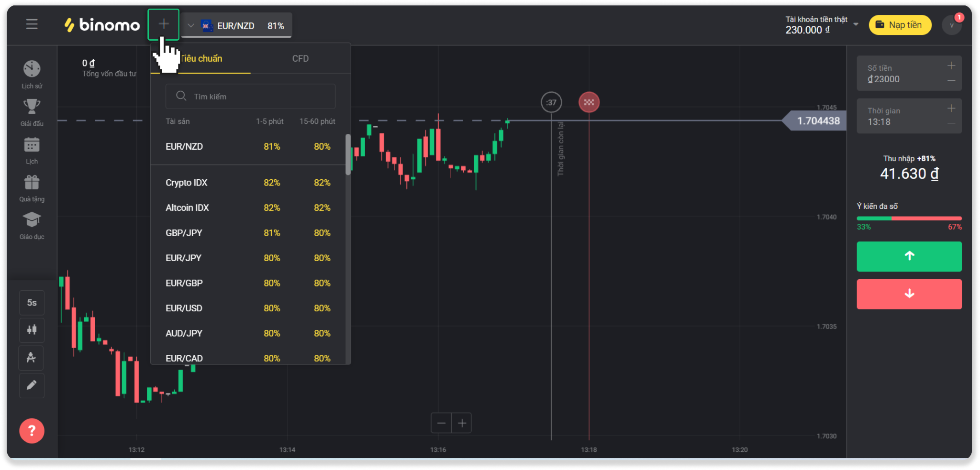Click the red help question button
This screenshot has width=980, height=470.
pos(32,431)
